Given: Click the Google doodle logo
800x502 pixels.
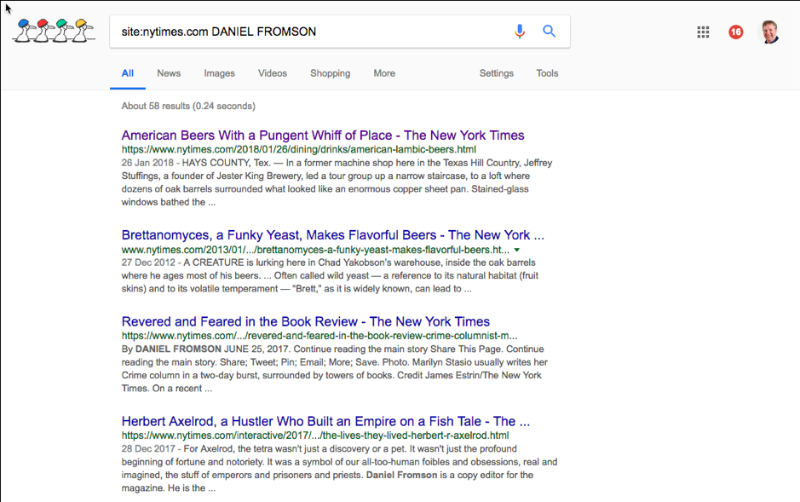Looking at the screenshot, I should [x=54, y=31].
